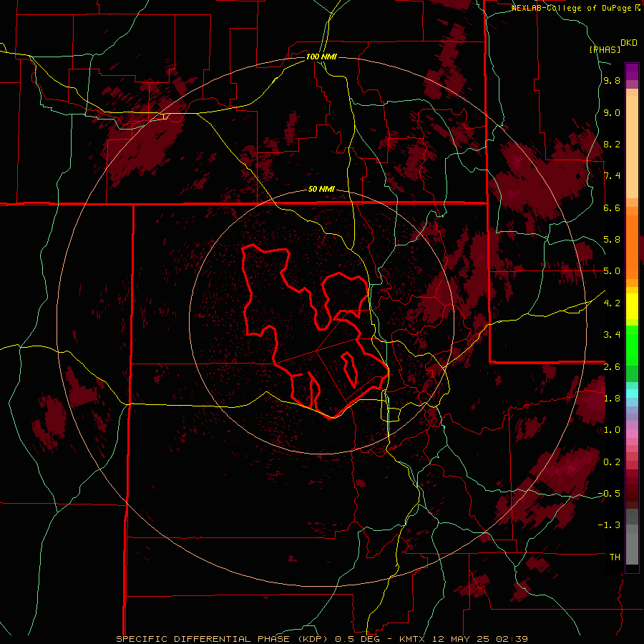Select the -0.5 legend label
Screen dimensions: 644x644
[609, 494]
